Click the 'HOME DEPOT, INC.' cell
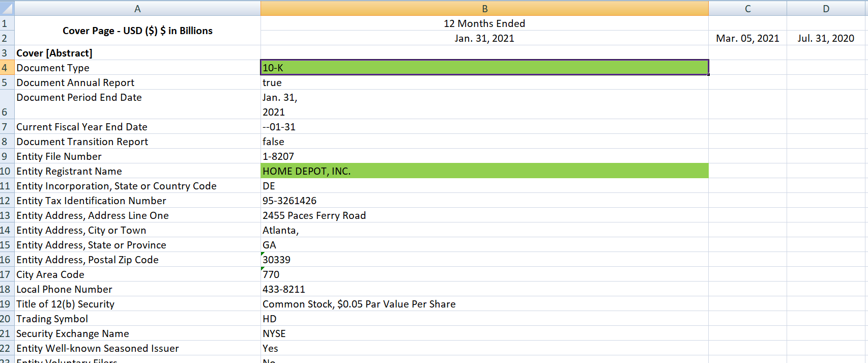This screenshot has height=363, width=868. tap(484, 171)
